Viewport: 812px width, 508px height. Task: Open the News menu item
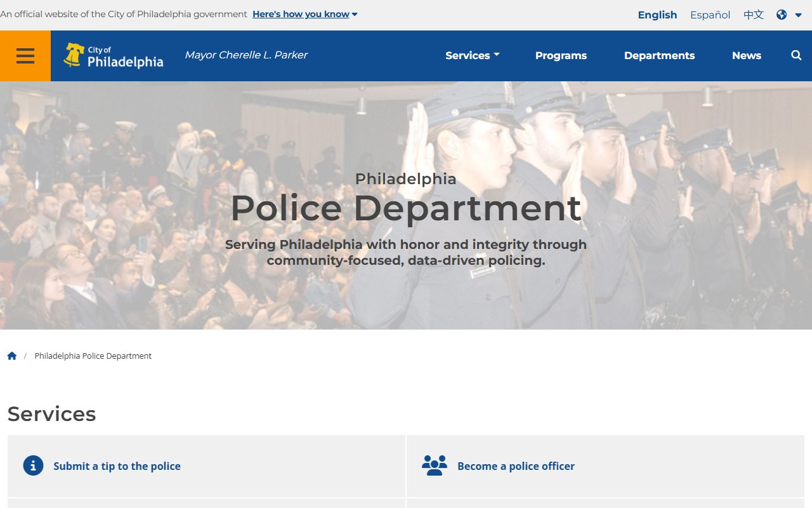tap(747, 55)
